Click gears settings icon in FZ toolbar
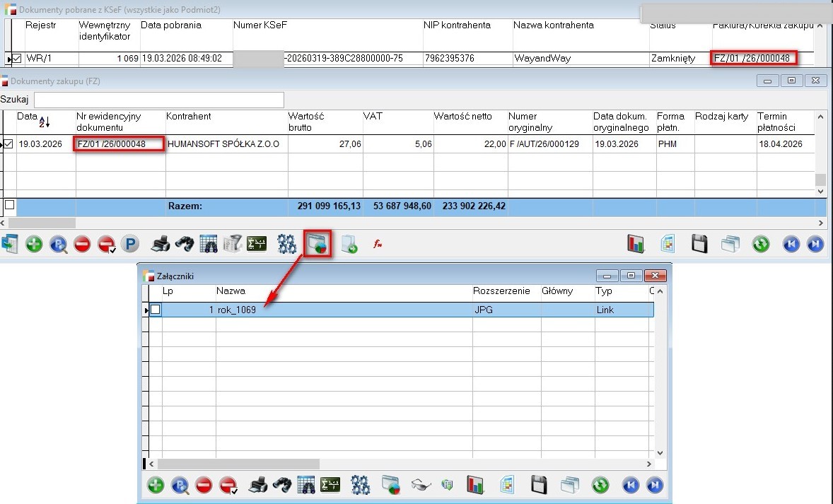Image resolution: width=833 pixels, height=504 pixels. tap(286, 245)
